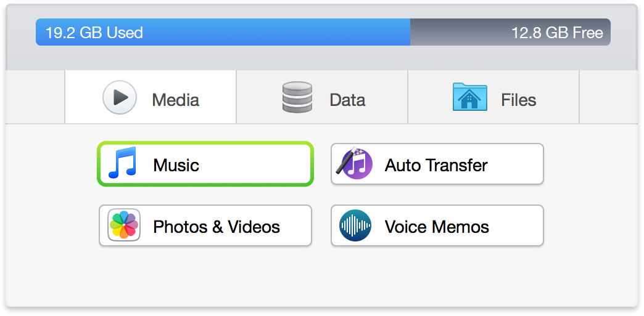
Task: Switch to the Media tab label
Action: [175, 100]
